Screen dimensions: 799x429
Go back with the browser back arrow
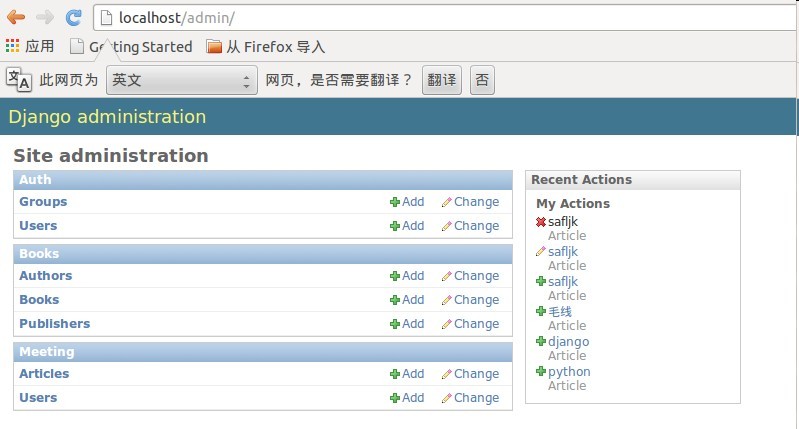[x=16, y=17]
